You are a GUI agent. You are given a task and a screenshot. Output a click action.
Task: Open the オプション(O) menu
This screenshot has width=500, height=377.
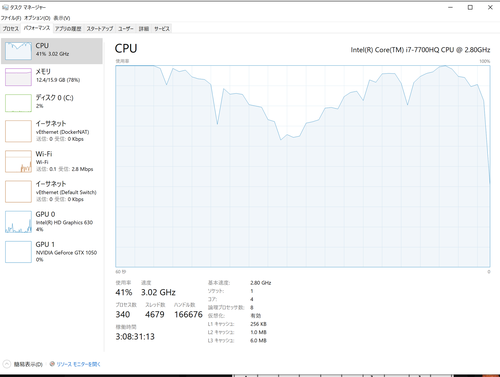[37, 18]
